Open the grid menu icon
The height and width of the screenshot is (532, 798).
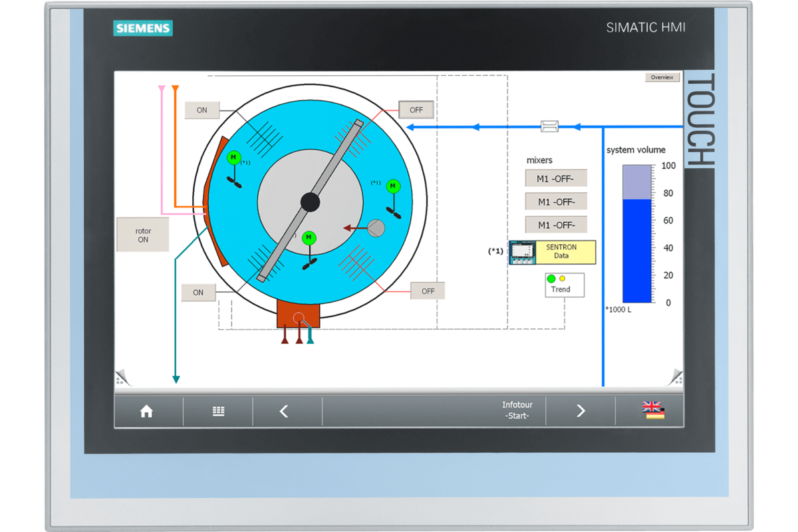[218, 412]
